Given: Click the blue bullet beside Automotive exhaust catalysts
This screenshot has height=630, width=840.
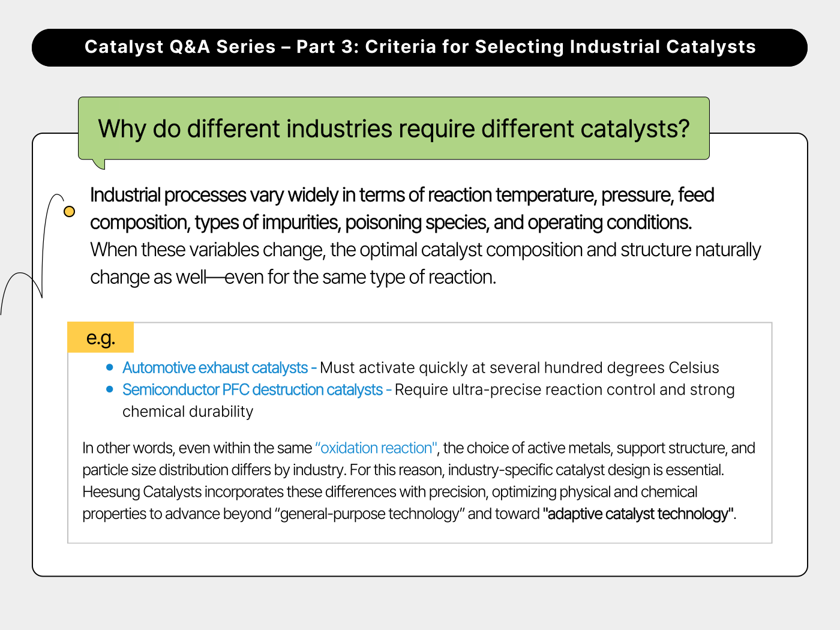Looking at the screenshot, I should [110, 367].
